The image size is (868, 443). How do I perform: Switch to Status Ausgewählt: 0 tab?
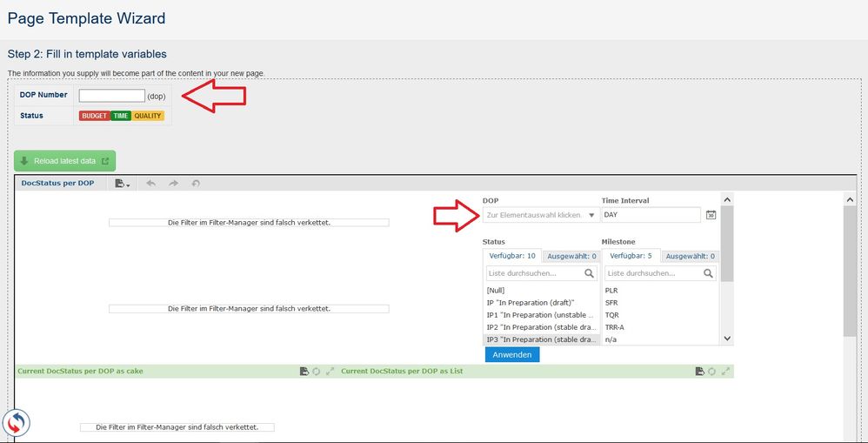click(571, 257)
